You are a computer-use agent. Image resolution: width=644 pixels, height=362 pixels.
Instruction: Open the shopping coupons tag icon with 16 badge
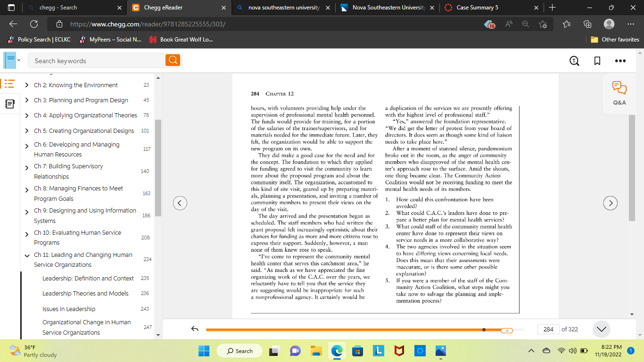(490, 25)
